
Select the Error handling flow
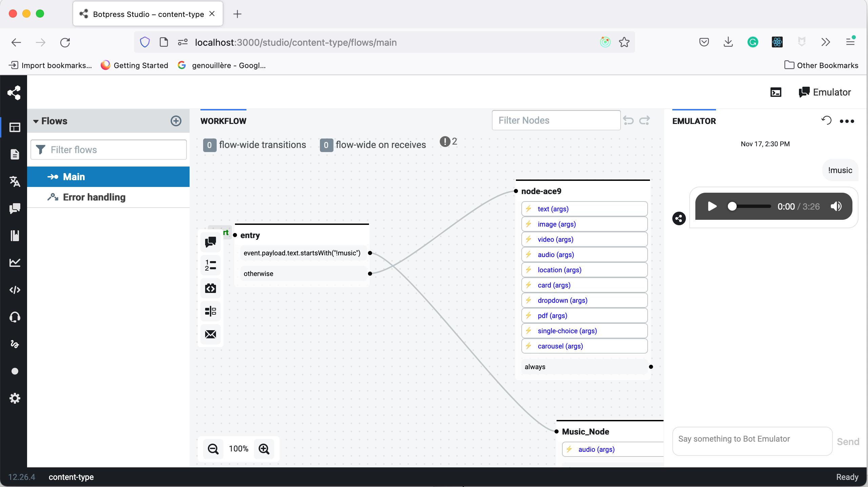click(x=94, y=197)
